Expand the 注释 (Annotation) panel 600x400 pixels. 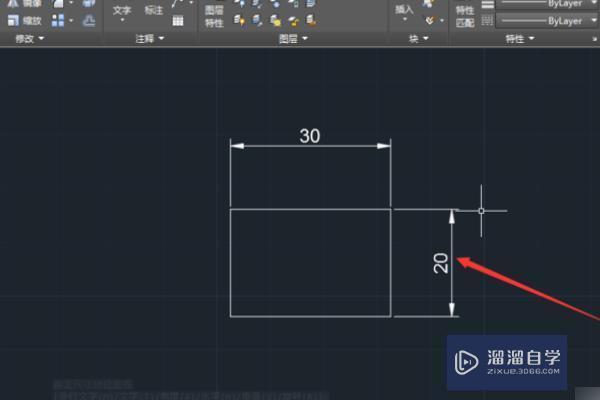(x=150, y=38)
